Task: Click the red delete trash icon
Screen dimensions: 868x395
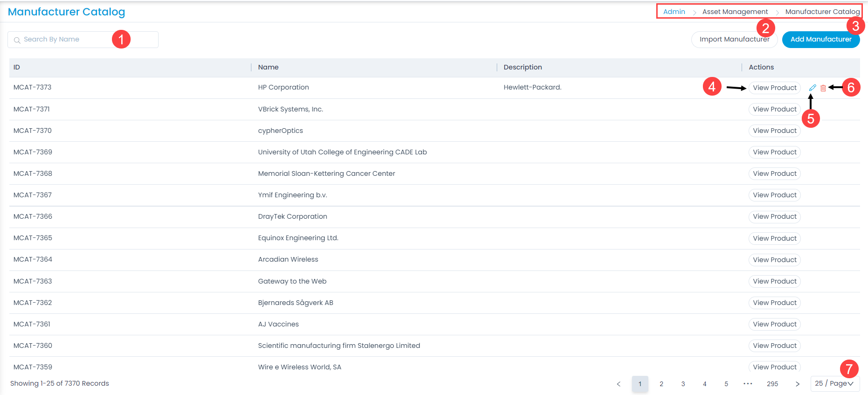Action: pyautogui.click(x=823, y=88)
